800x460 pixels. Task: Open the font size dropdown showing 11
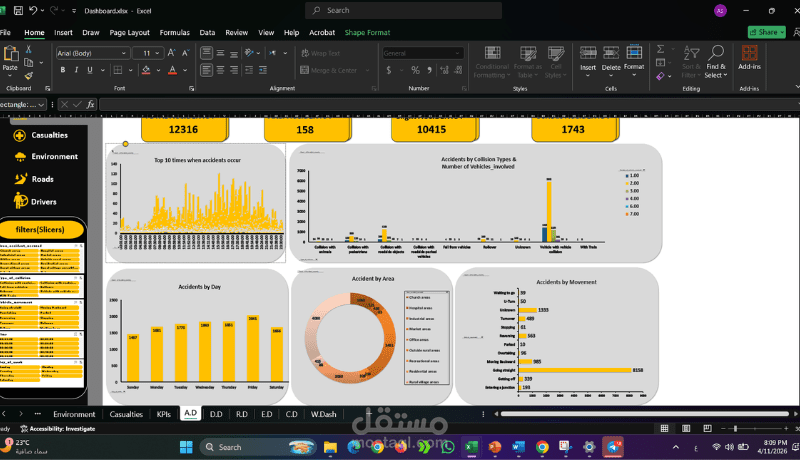(157, 53)
